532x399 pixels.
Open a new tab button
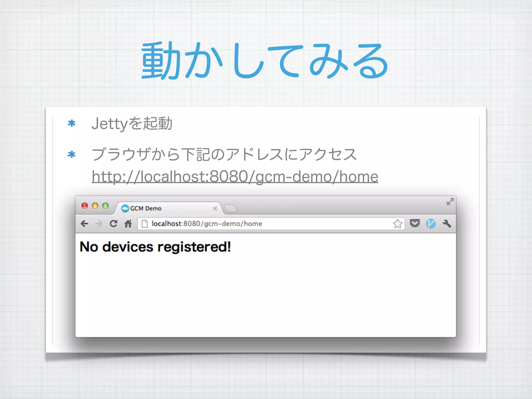pyautogui.click(x=230, y=208)
